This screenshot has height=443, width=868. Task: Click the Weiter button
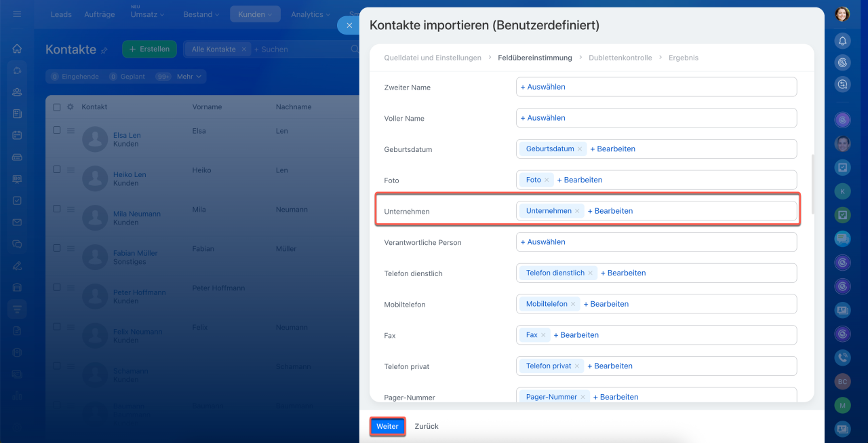(387, 426)
